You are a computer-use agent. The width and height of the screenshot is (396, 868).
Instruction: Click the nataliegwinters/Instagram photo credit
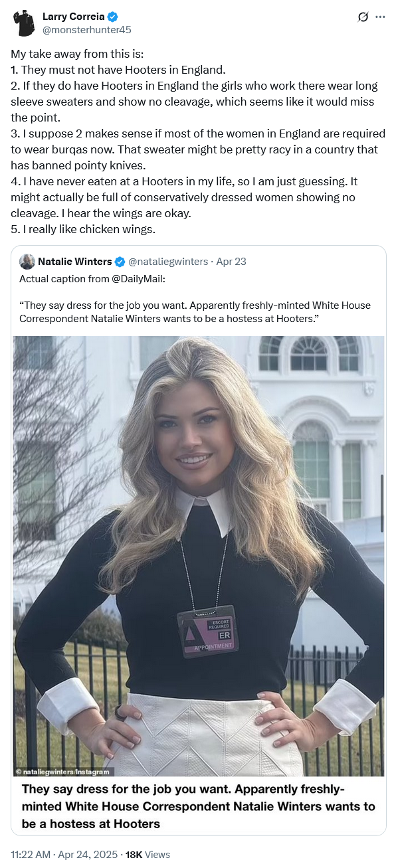click(x=64, y=772)
